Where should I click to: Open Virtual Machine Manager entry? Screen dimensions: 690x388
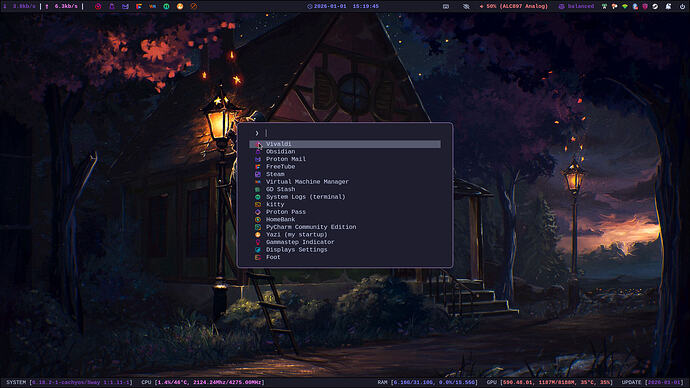(345, 182)
